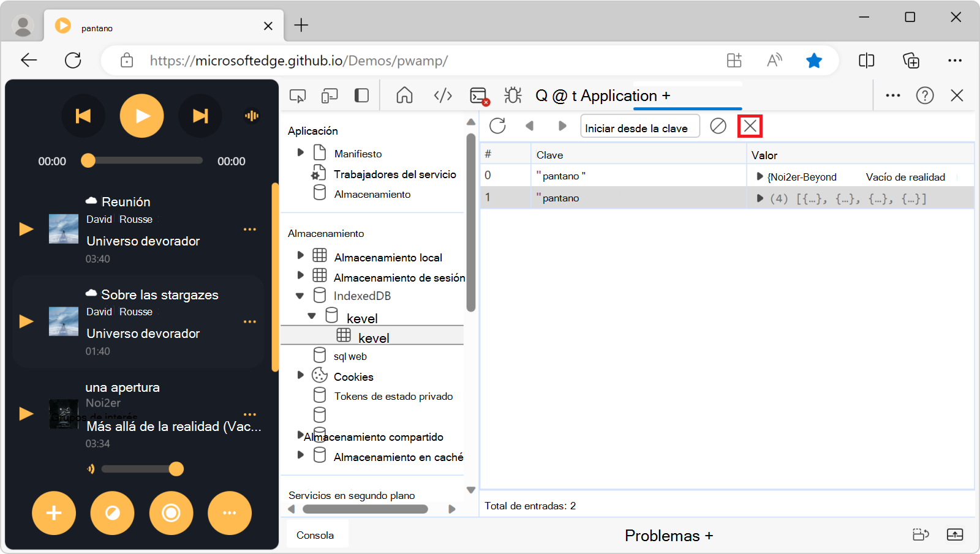Expand Almacenamiento local

[x=300, y=255]
